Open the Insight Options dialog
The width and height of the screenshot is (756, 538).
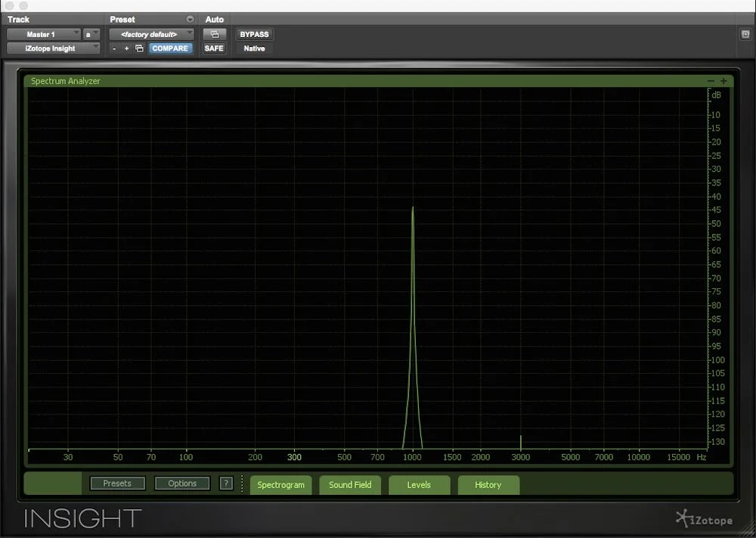182,484
